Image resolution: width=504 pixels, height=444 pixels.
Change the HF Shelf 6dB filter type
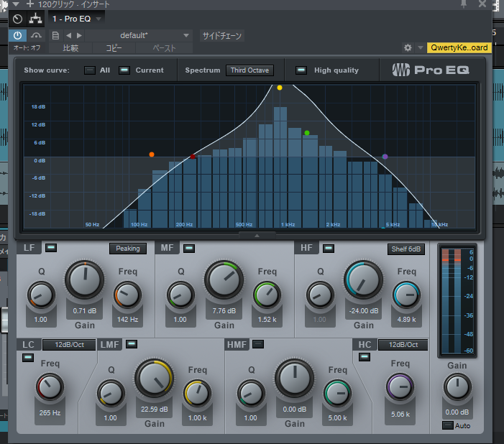click(x=406, y=249)
